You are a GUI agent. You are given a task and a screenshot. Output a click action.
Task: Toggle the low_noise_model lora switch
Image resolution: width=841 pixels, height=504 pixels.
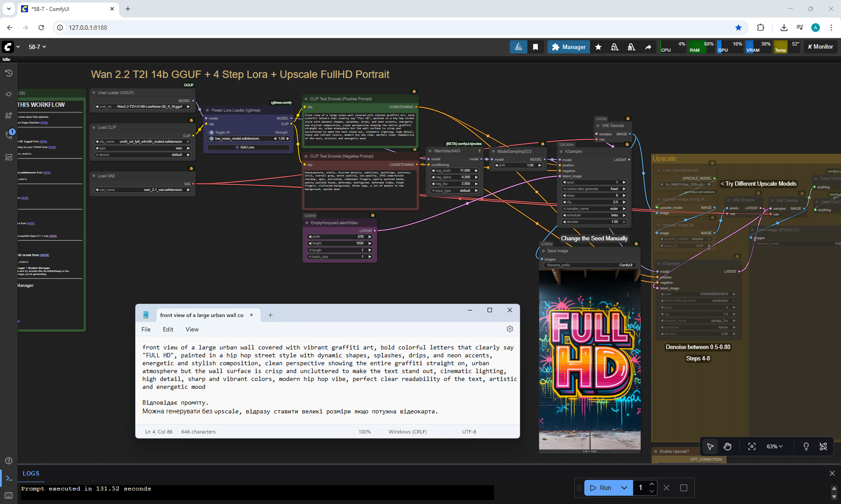pyautogui.click(x=212, y=138)
